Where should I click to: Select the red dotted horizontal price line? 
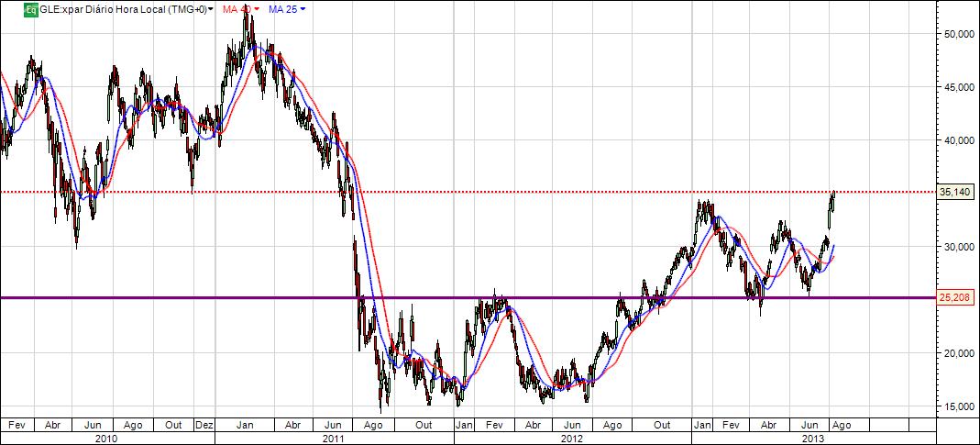coord(468,192)
